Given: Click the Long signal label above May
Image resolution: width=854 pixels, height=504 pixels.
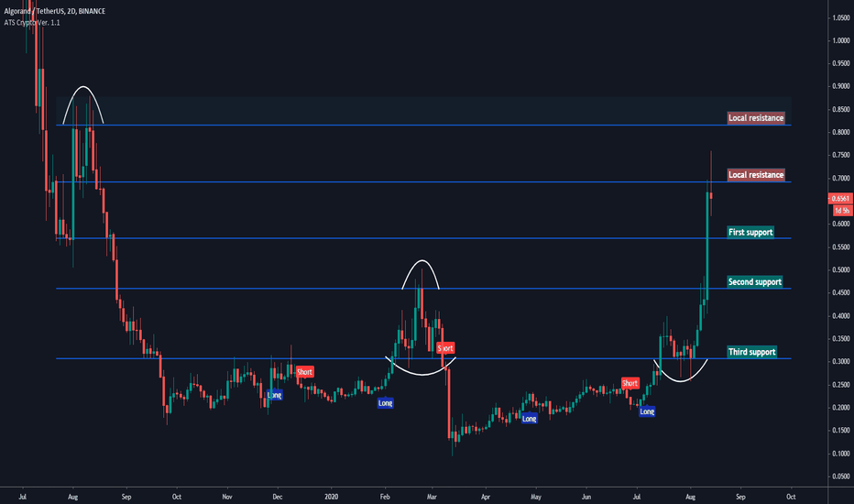Looking at the screenshot, I should [x=529, y=419].
